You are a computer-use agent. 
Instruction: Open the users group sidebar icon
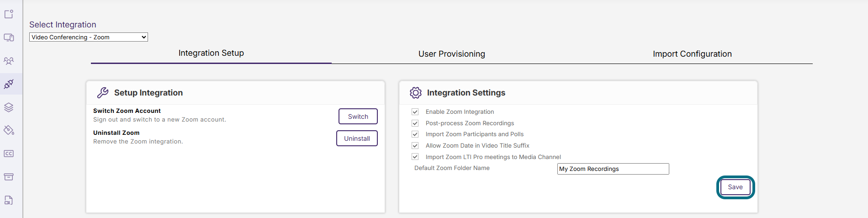click(9, 61)
